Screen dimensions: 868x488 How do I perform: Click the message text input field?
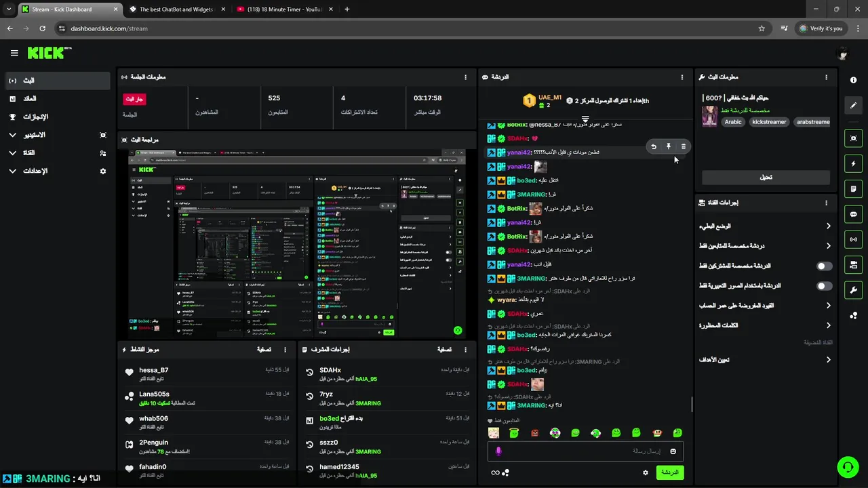pos(586,451)
